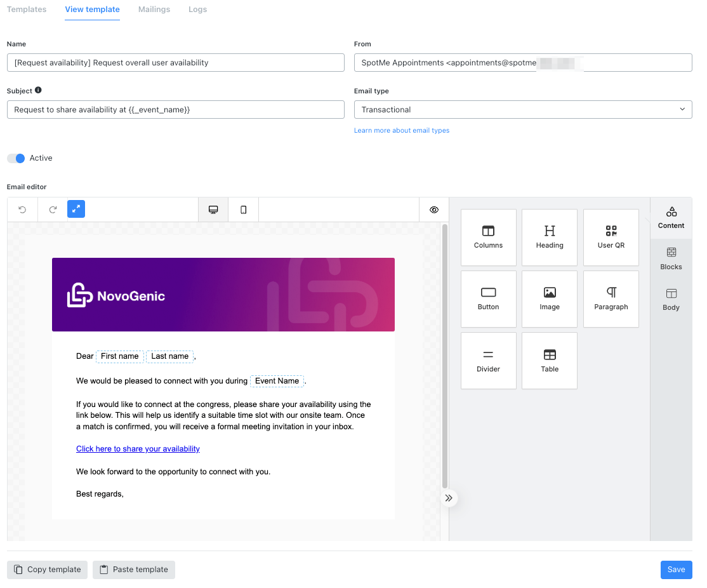
Task: Select the Columns content block
Action: click(x=488, y=237)
